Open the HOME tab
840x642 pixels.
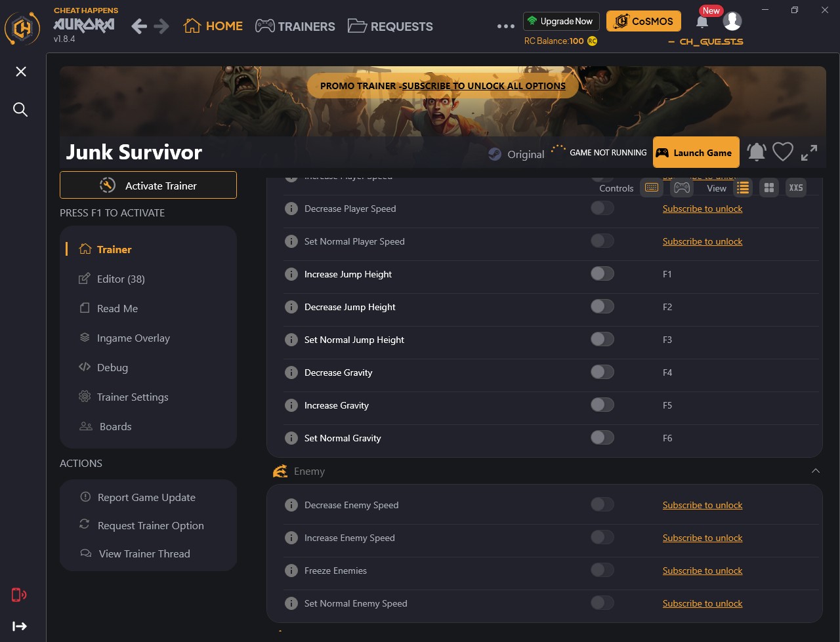coord(213,26)
